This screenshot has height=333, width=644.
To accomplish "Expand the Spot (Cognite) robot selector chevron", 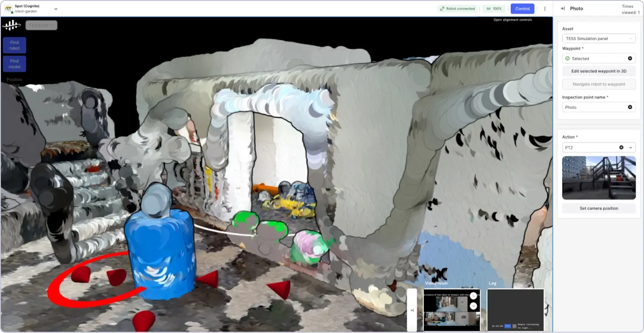I will 56,9.
